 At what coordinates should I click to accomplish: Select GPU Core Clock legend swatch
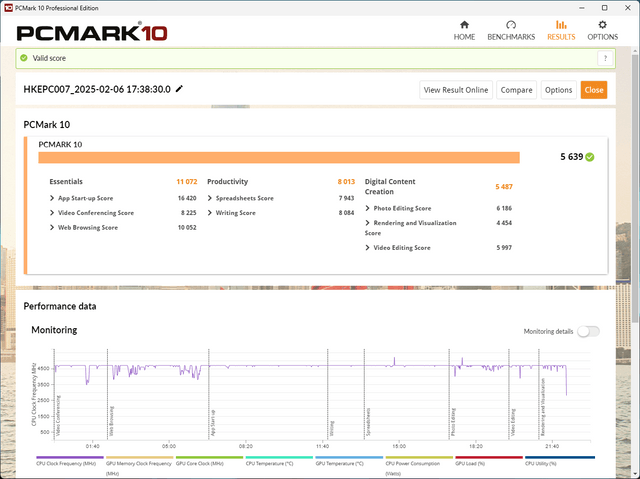coord(209,457)
